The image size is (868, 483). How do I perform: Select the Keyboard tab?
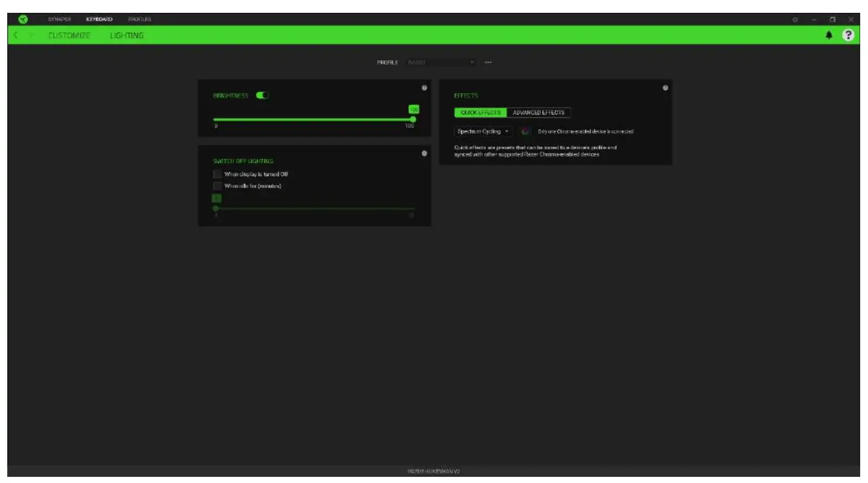click(x=99, y=19)
